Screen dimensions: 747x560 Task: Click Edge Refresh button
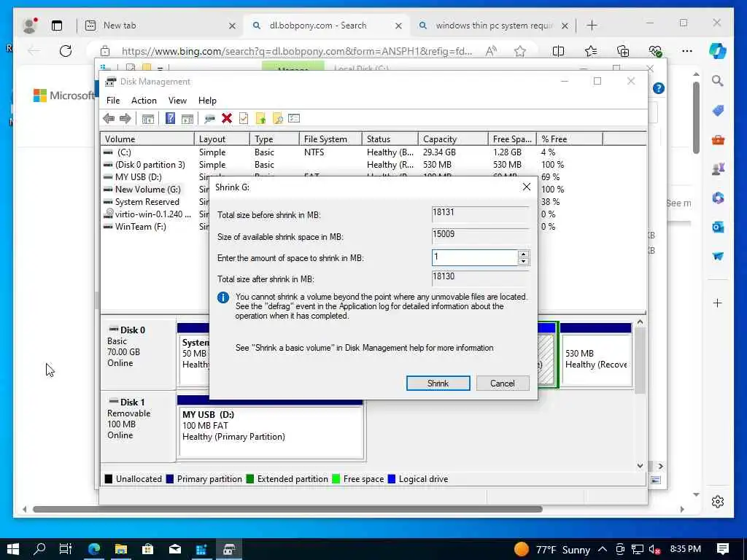66,51
